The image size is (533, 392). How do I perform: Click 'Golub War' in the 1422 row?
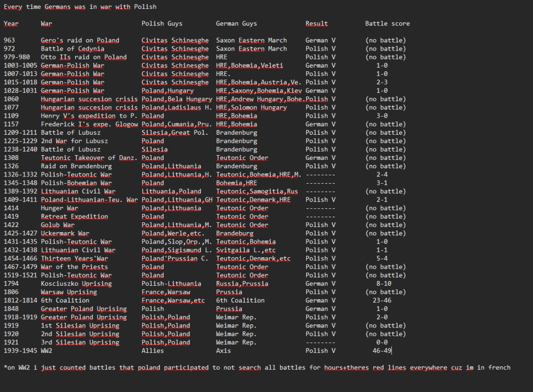pyautogui.click(x=57, y=225)
